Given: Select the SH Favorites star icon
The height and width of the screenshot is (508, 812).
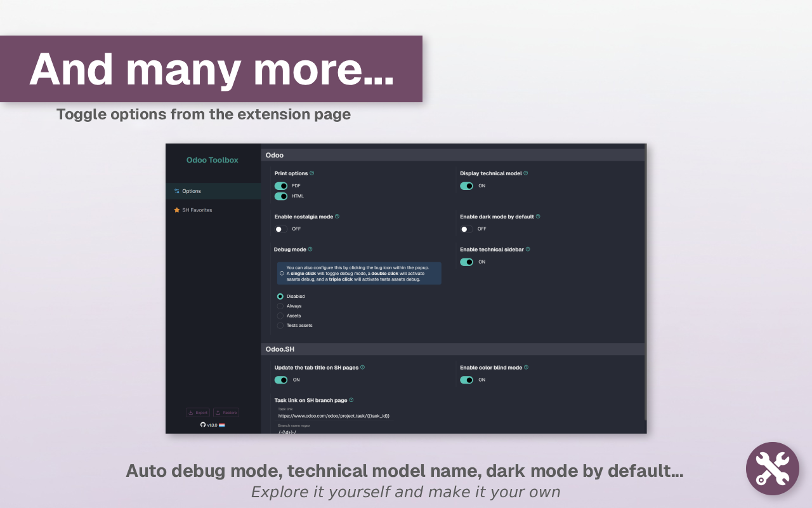Looking at the screenshot, I should point(176,210).
